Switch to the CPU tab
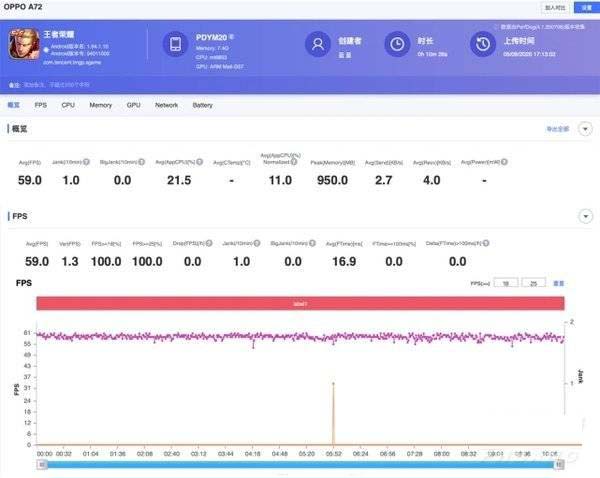This screenshot has width=600, height=478. [x=68, y=104]
